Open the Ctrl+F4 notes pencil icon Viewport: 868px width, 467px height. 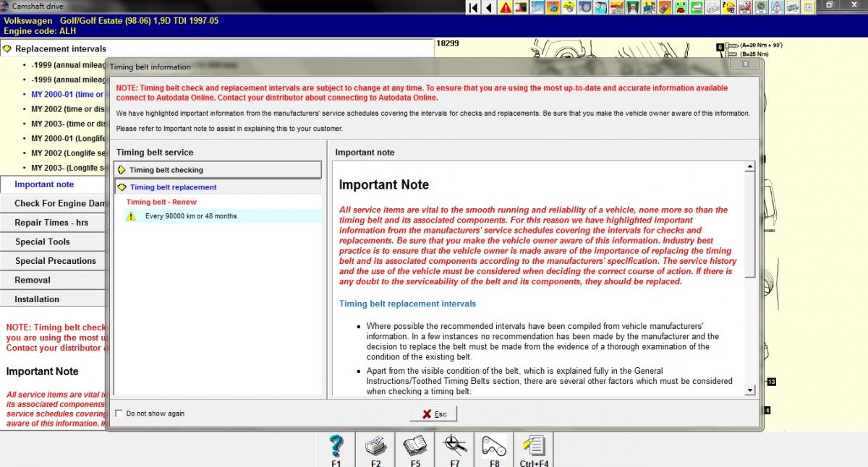tap(534, 446)
